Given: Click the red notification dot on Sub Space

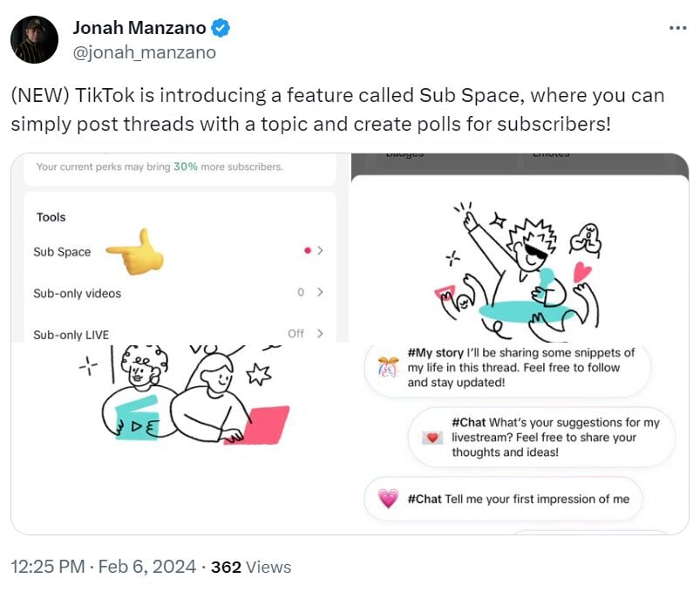Looking at the screenshot, I should click(307, 251).
